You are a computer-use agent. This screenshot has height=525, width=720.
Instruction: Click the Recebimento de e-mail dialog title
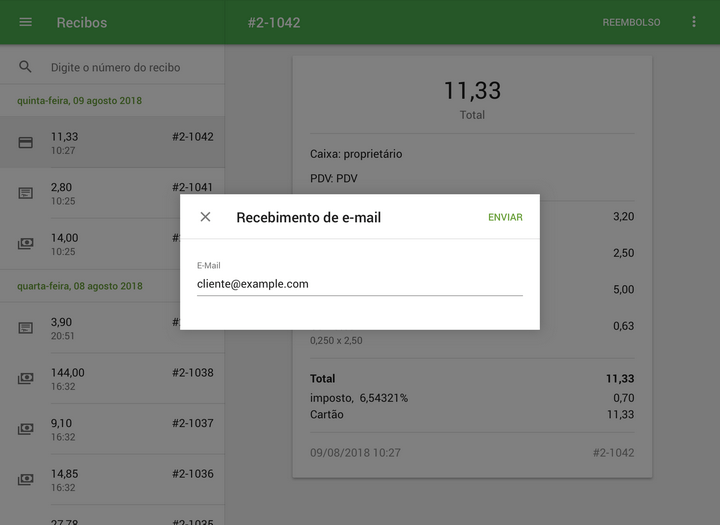click(x=309, y=217)
